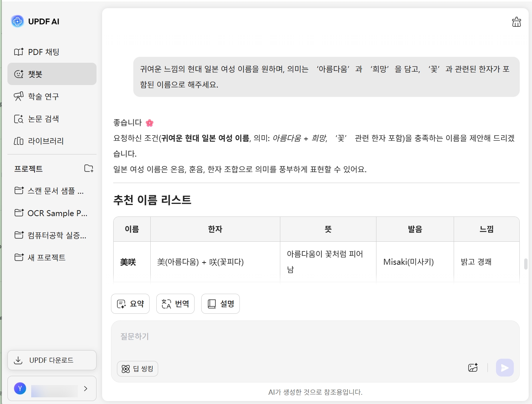Screen dimensions: 532x404
Task: Click the download icon beside UPDF 다운로드
Action: click(18, 360)
